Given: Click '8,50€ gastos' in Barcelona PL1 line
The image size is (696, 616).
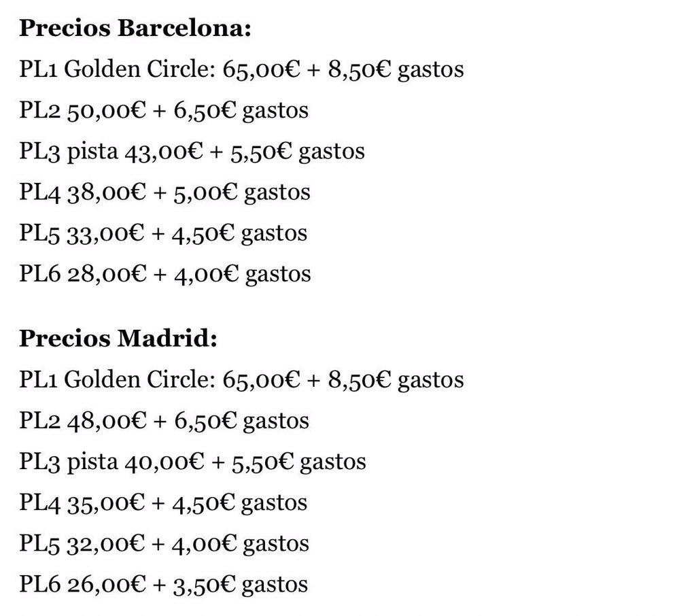Looking at the screenshot, I should 396,70.
